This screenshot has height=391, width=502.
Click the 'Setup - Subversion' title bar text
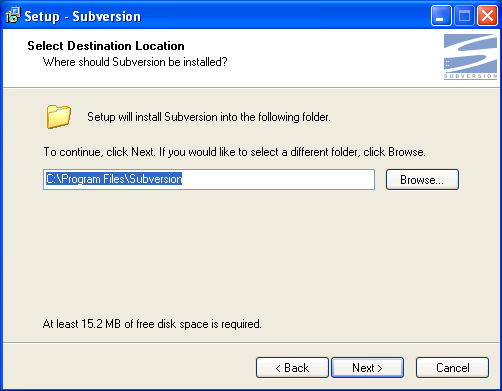tap(83, 16)
